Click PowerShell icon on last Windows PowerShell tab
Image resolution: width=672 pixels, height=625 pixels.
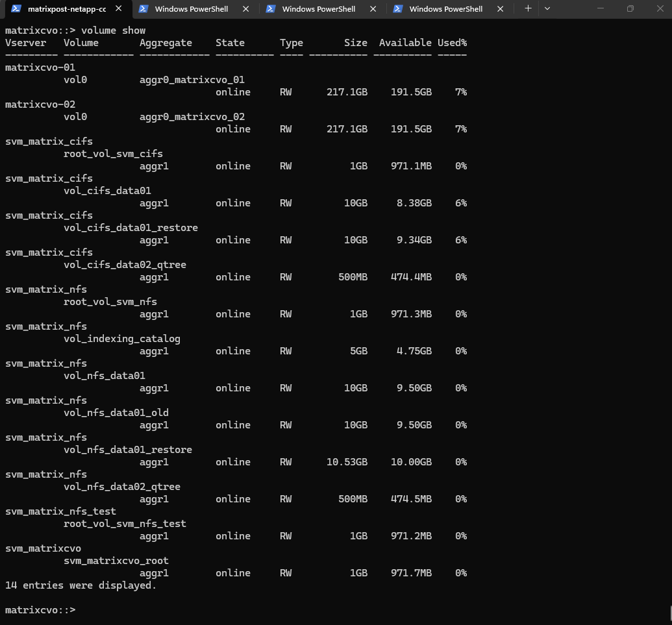397,9
